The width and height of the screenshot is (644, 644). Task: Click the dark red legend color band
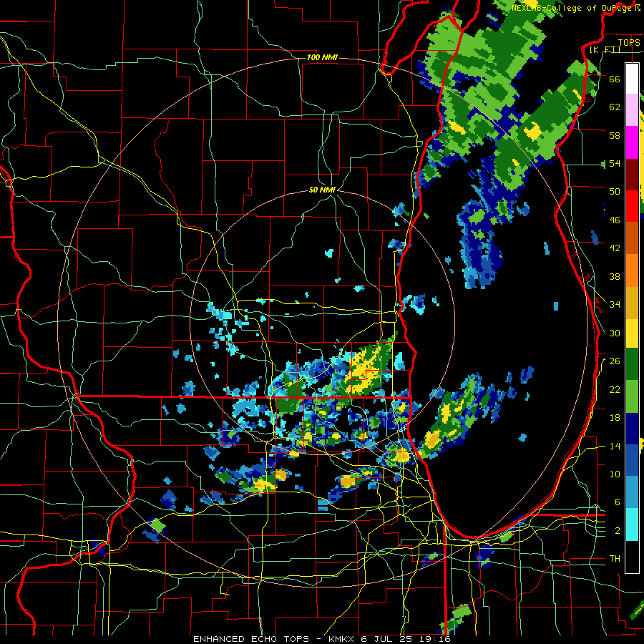632,175
